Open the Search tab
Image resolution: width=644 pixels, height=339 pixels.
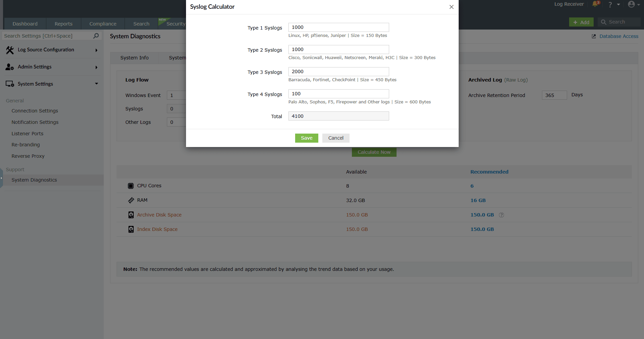pos(141,24)
